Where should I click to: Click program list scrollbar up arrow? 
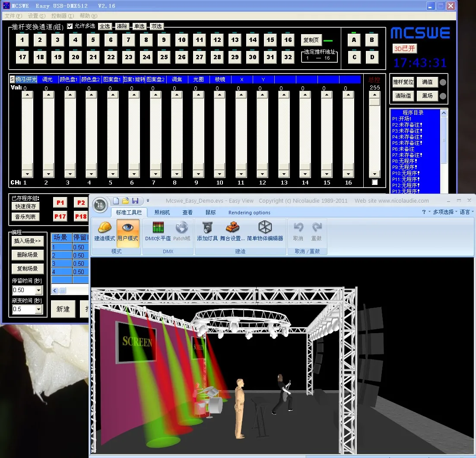(x=444, y=113)
